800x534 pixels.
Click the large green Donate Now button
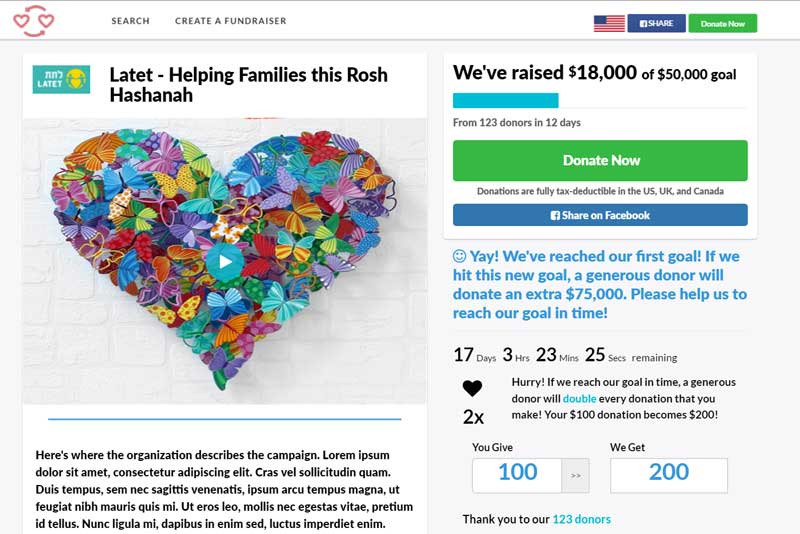(x=600, y=160)
